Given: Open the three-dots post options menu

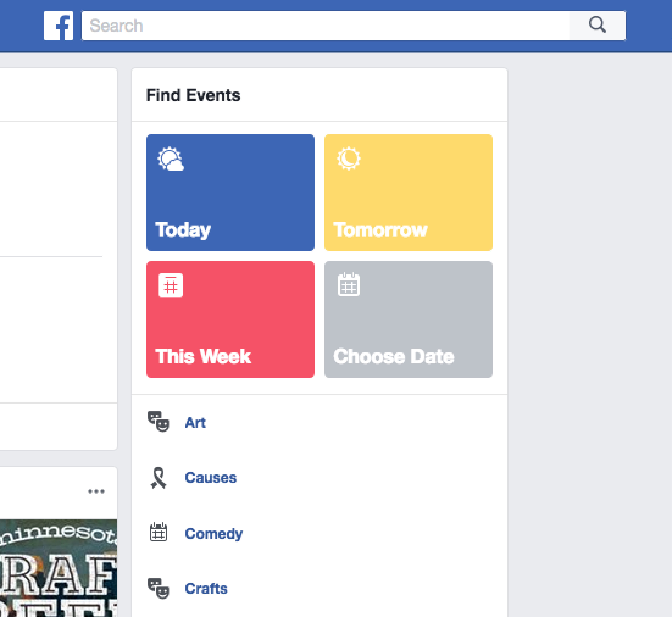Looking at the screenshot, I should tap(96, 491).
